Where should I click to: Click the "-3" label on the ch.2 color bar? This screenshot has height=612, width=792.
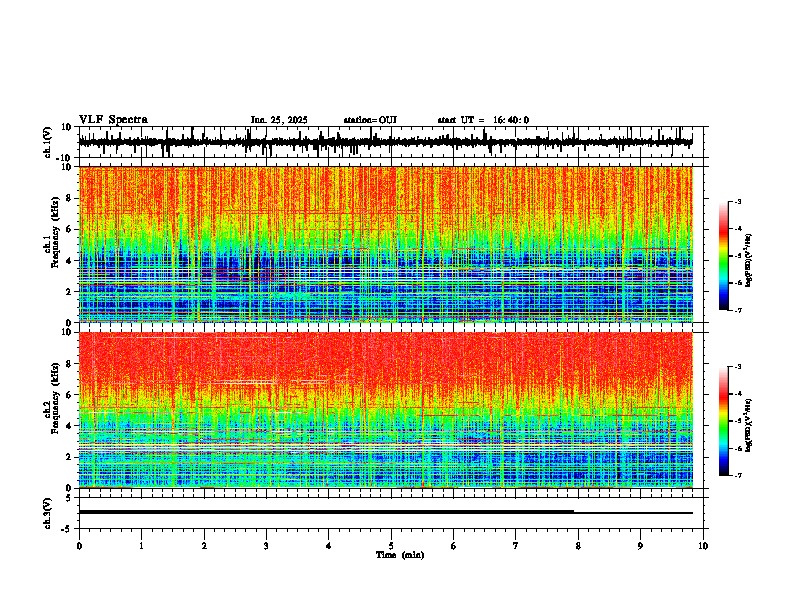coord(737,366)
